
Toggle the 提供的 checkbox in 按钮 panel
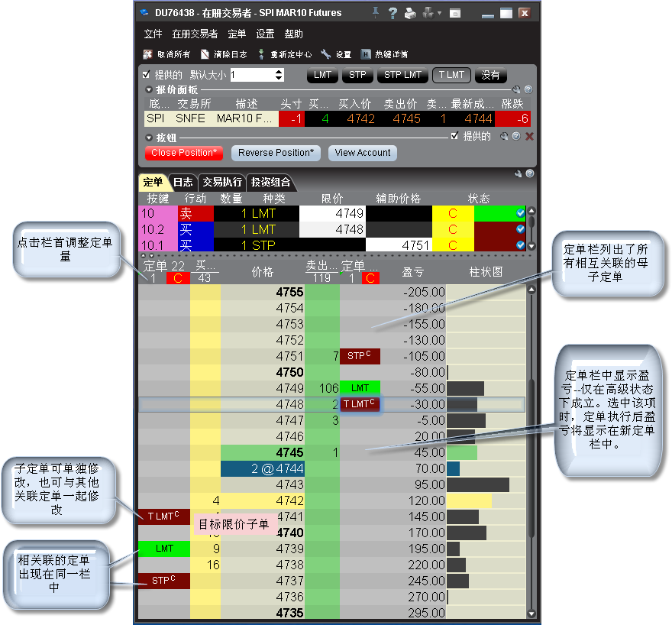[x=455, y=136]
